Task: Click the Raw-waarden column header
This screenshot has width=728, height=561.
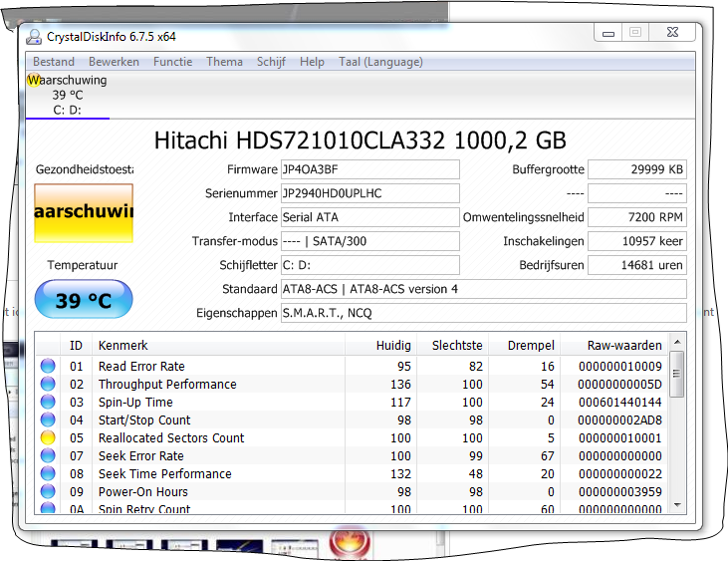Action: pos(613,345)
